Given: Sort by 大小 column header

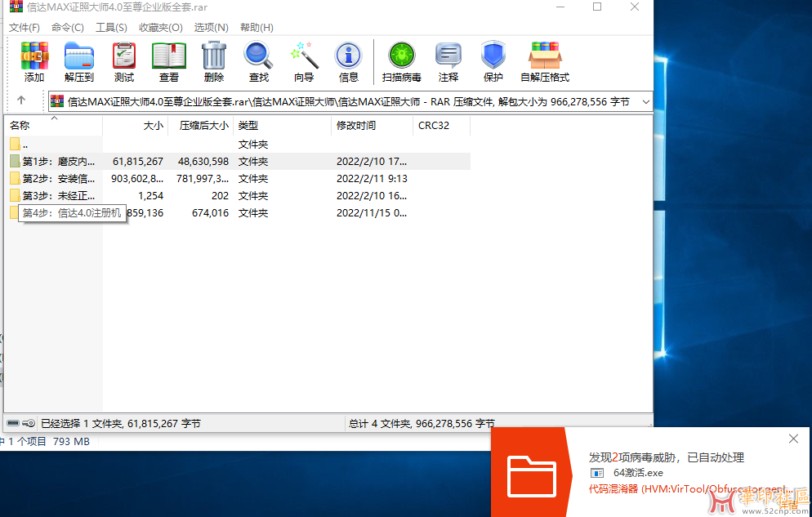Looking at the screenshot, I should coord(135,125).
